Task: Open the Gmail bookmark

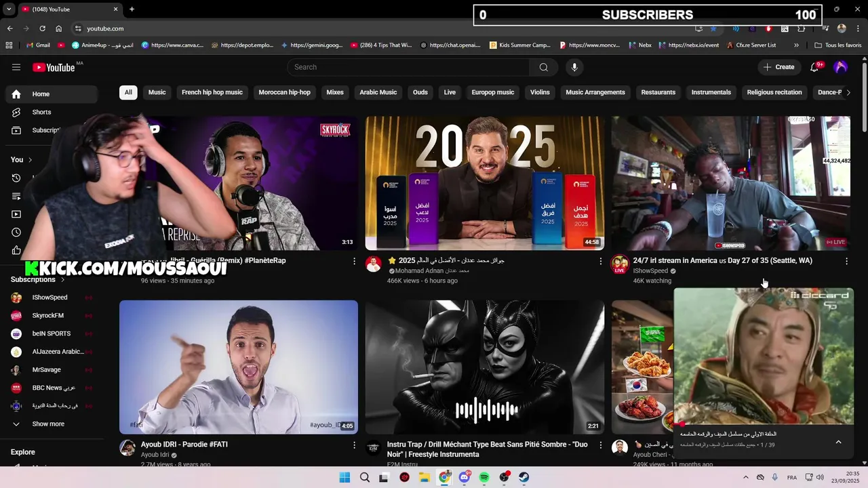Action: 38,45
